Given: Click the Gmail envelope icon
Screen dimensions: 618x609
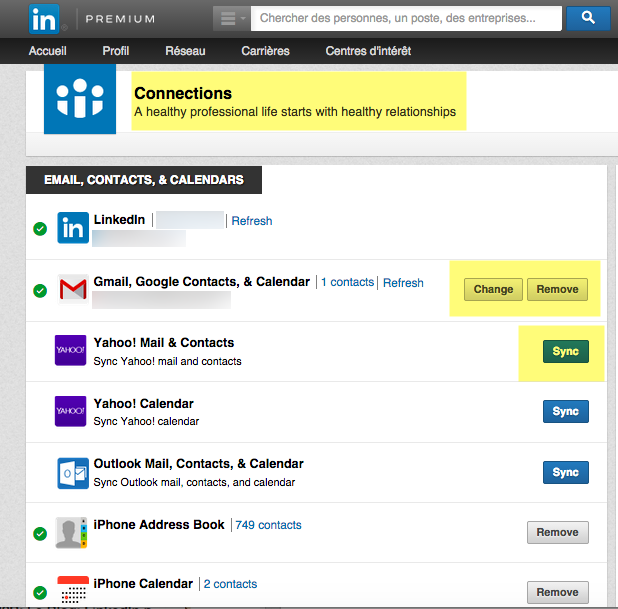Looking at the screenshot, I should (73, 289).
